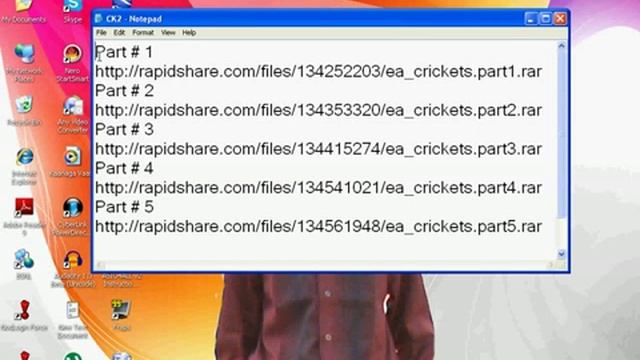The height and width of the screenshot is (360, 640).
Task: Click the vertical scrollbar up arrow
Action: click(x=561, y=46)
